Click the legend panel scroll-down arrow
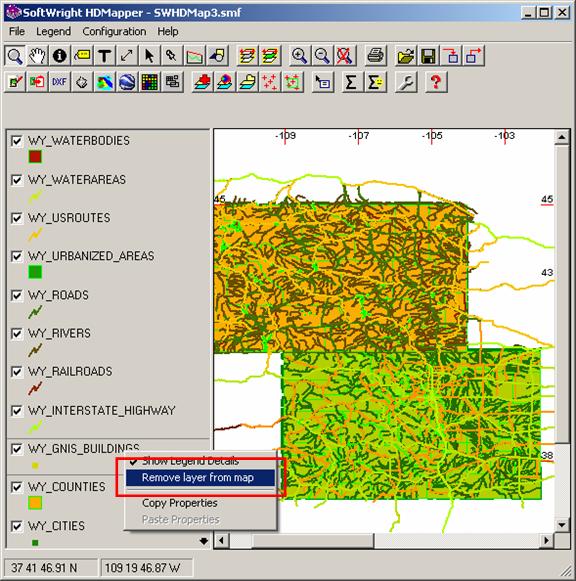This screenshot has width=576, height=581. pyautogui.click(x=204, y=541)
